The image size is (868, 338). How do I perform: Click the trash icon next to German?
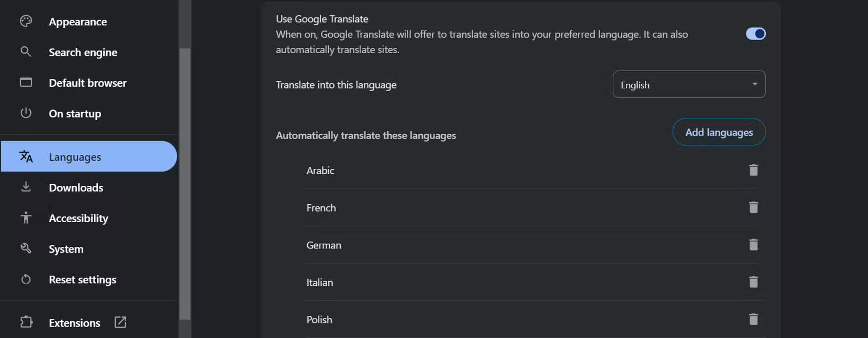tap(753, 245)
